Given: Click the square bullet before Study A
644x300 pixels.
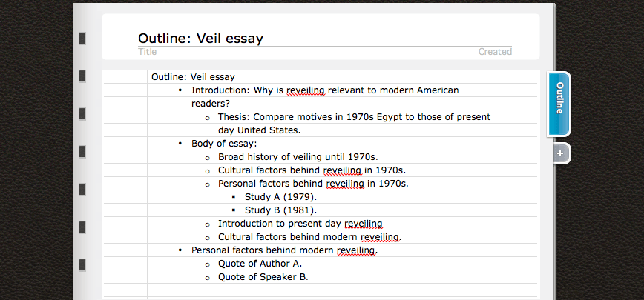Looking at the screenshot, I should (234, 197).
